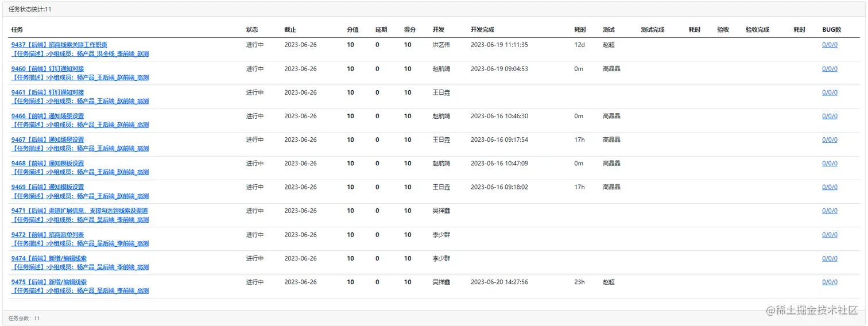Viewport: 868px width, 326px height.
Task: Select completion time 2023-06-20 14:27:56
Action: point(499,282)
